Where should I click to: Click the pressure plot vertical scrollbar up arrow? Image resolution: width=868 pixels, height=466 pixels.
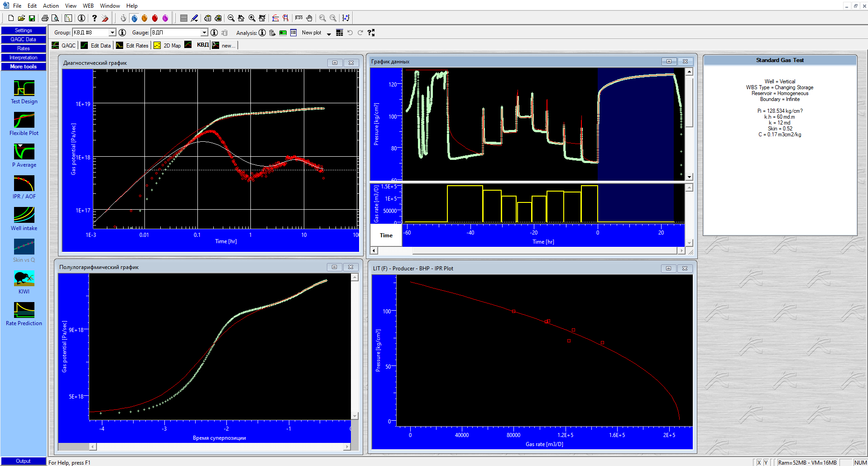point(689,72)
